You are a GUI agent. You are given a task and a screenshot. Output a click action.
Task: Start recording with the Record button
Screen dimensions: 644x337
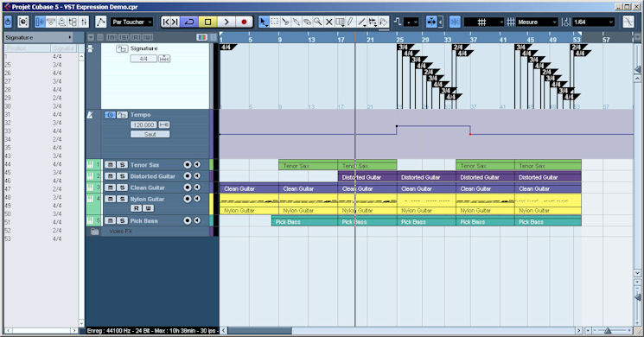click(244, 22)
